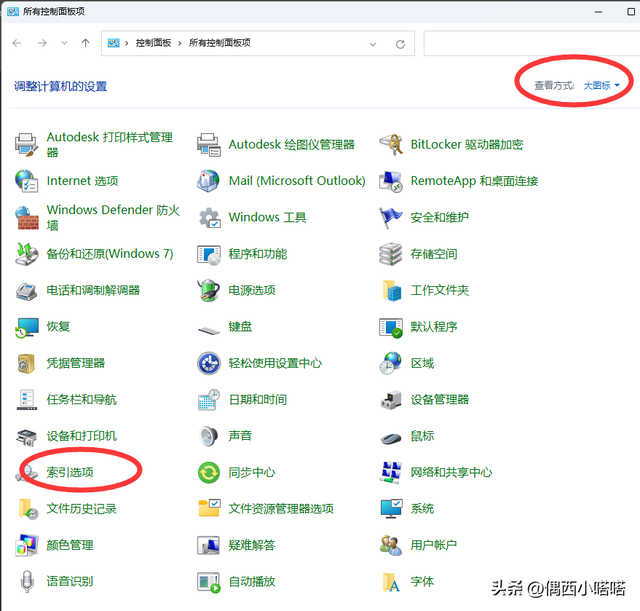Viewport: 640px width, 611px height.
Task: Click the 程序和功能 icon
Action: click(x=209, y=254)
